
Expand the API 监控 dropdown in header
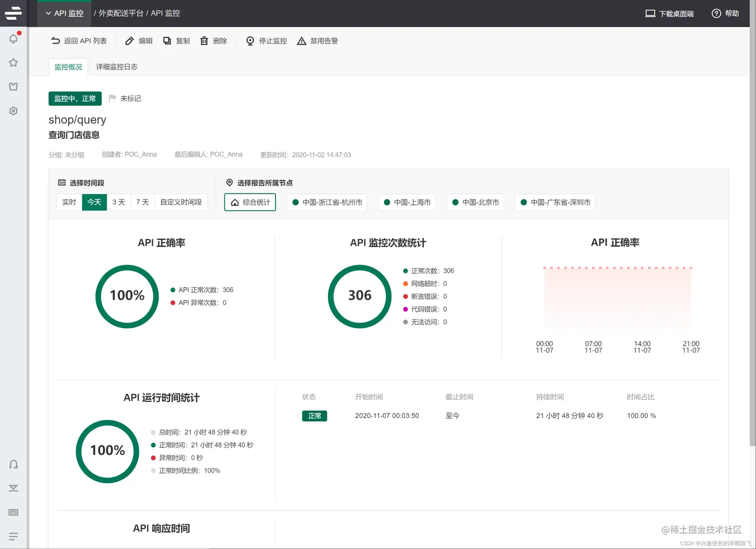64,13
